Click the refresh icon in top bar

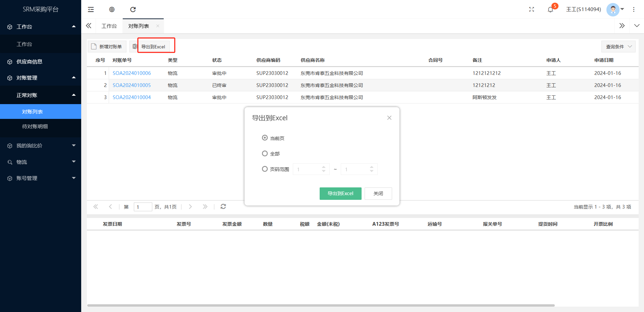[133, 9]
